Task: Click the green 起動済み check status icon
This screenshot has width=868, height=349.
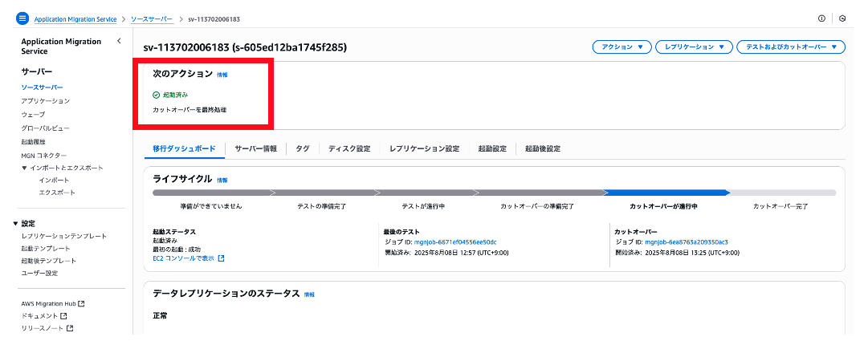Action: click(x=156, y=95)
